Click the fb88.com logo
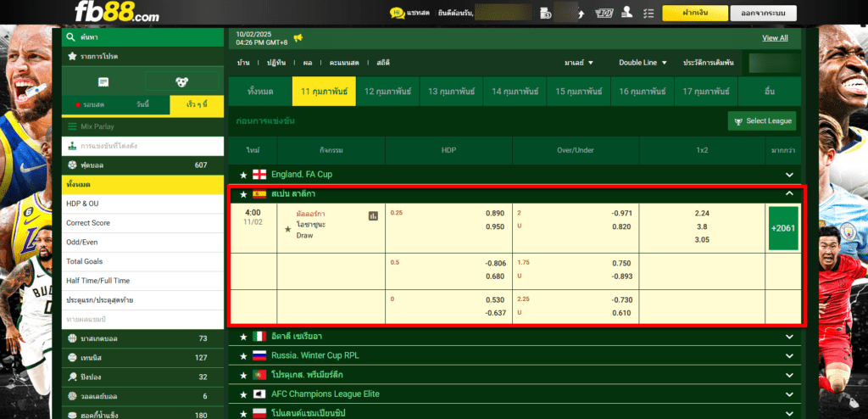The image size is (868, 419). pos(117,11)
